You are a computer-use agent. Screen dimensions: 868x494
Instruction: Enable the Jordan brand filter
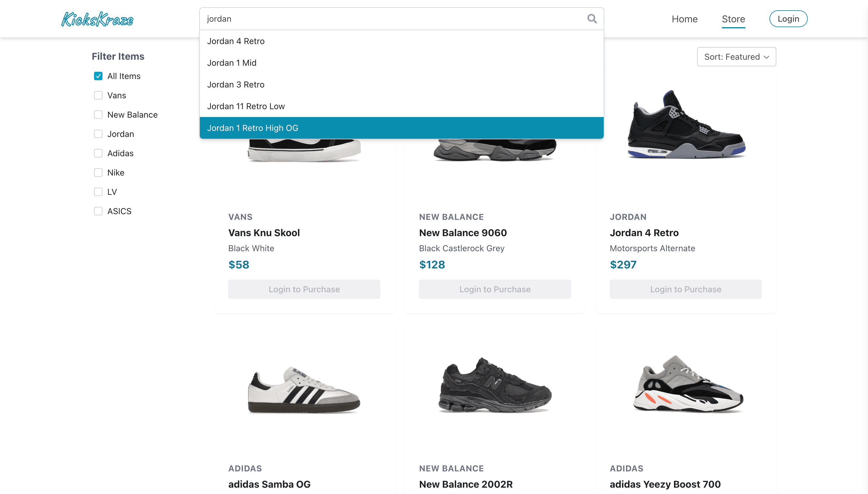98,134
